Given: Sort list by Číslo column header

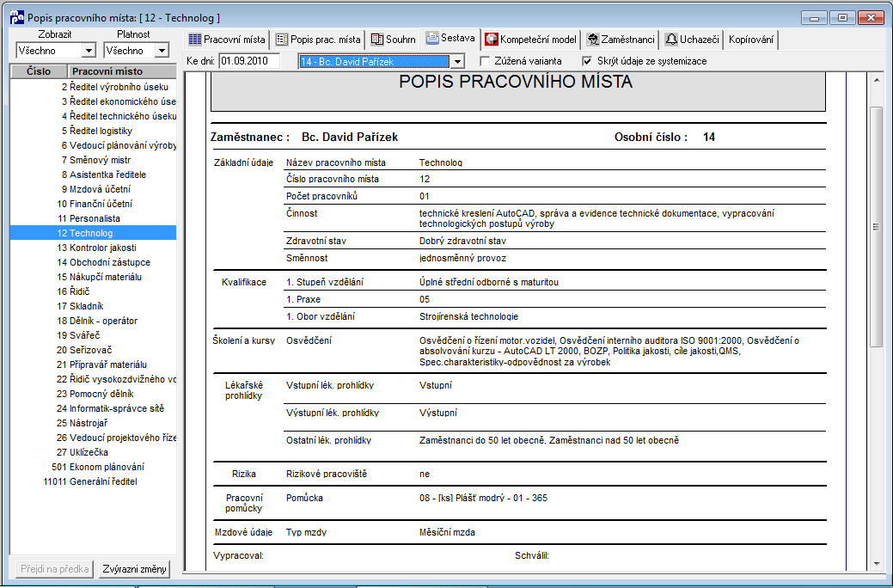Looking at the screenshot, I should click(x=39, y=71).
